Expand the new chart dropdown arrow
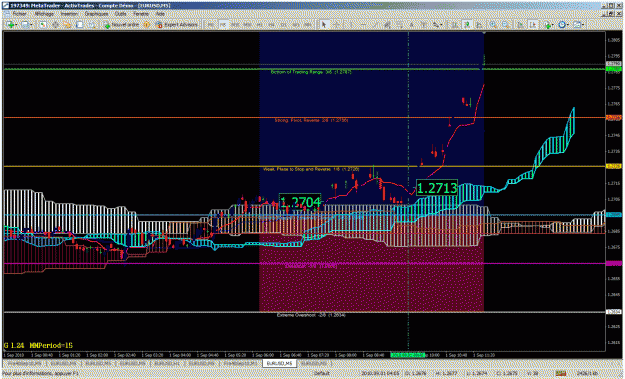 coord(17,25)
